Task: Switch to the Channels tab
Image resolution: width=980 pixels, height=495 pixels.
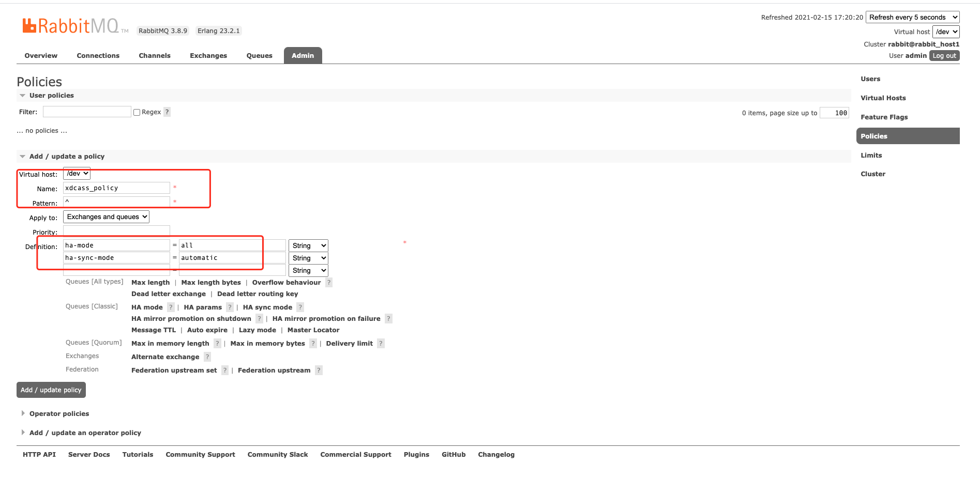Action: pos(155,56)
